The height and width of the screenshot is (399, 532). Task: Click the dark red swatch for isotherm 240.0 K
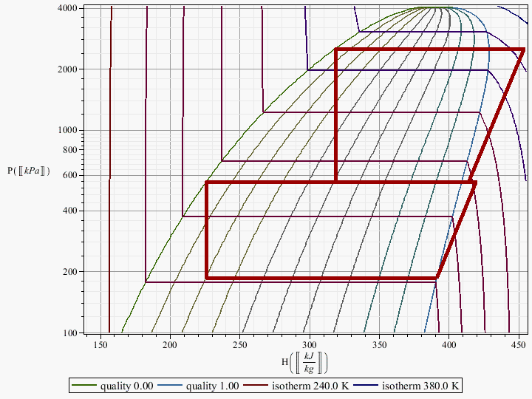258,386
